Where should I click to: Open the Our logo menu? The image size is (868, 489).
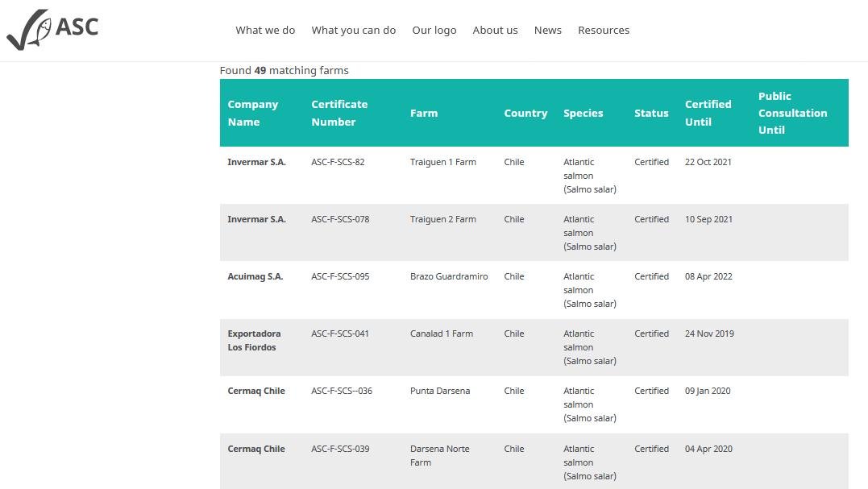[x=434, y=30]
